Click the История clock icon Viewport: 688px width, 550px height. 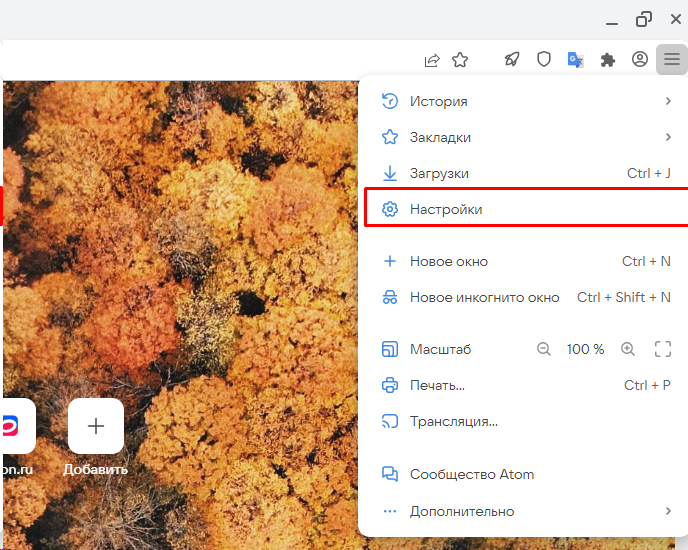pyautogui.click(x=390, y=101)
